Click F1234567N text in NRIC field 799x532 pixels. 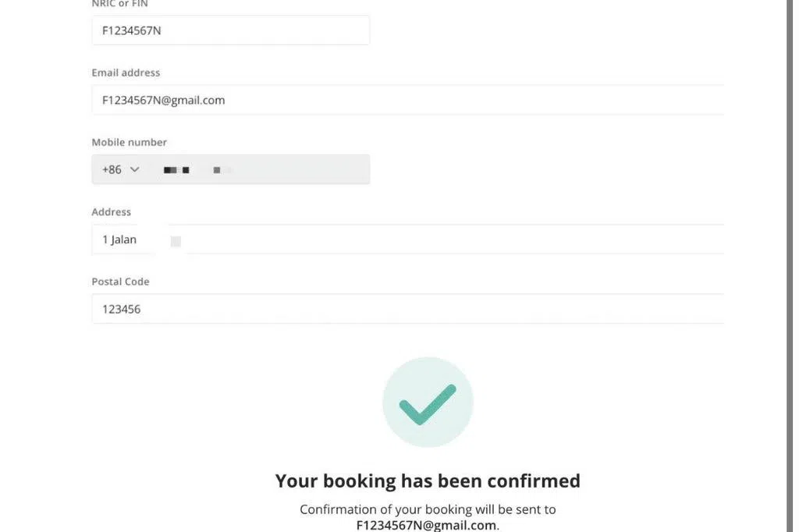(x=132, y=30)
